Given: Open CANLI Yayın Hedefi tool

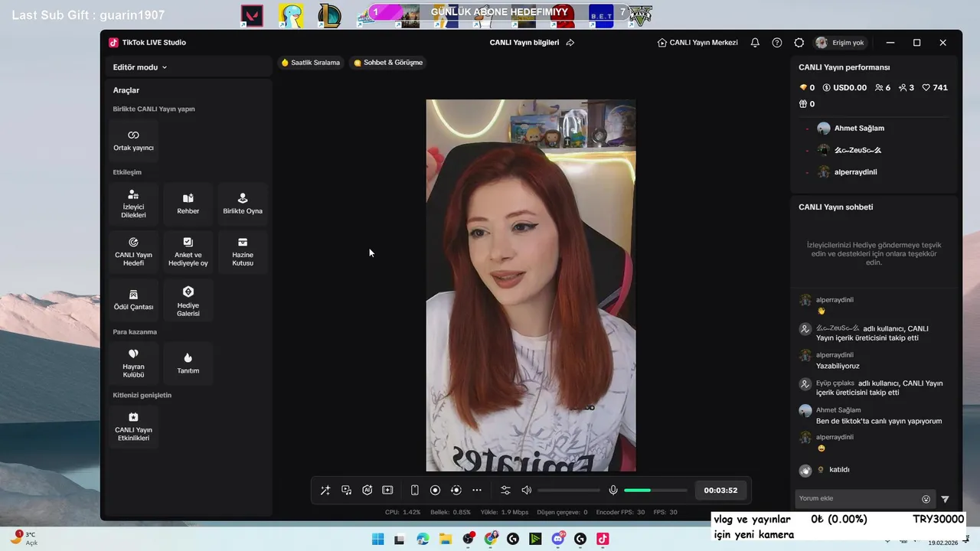Looking at the screenshot, I should [133, 252].
